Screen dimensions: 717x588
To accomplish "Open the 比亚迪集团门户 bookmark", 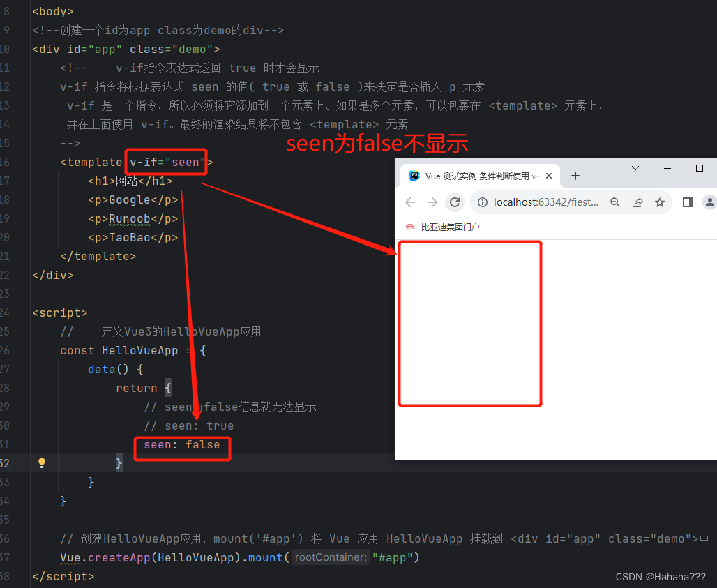I will [x=443, y=227].
